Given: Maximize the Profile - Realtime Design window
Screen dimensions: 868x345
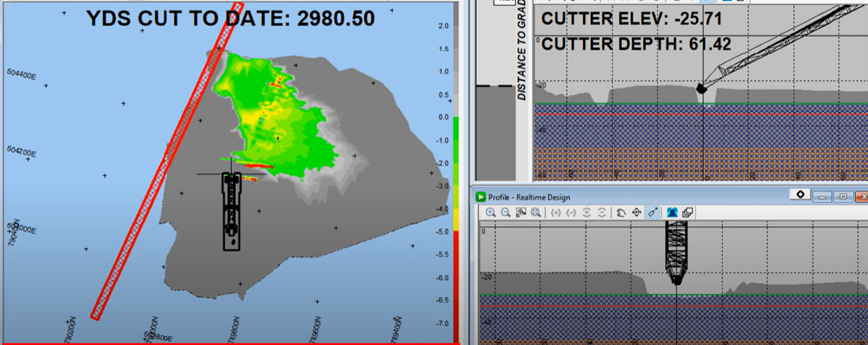Looking at the screenshot, I should click(x=843, y=197).
